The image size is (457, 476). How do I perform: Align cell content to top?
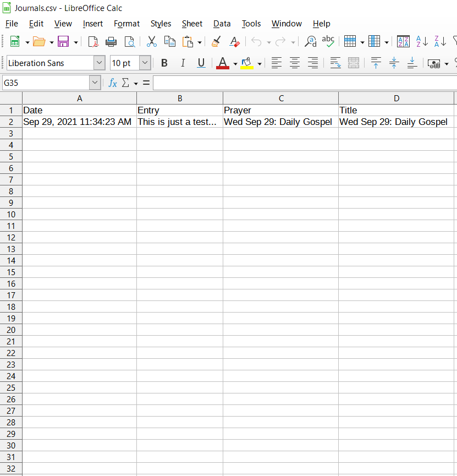coord(376,63)
